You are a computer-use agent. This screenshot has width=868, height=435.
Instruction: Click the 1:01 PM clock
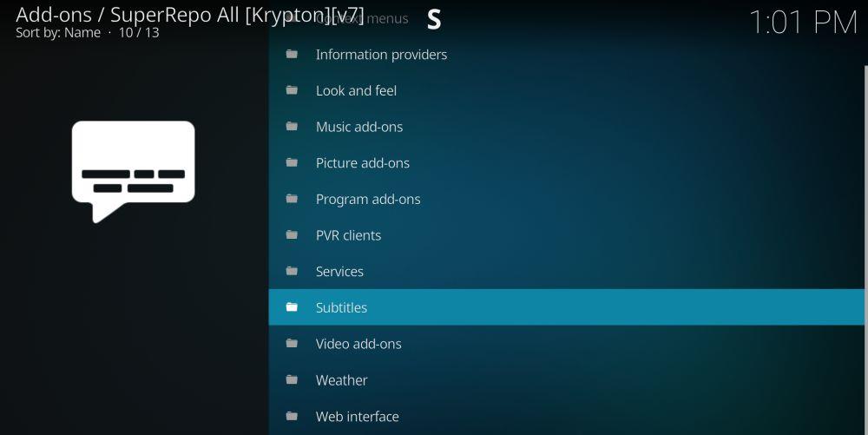[803, 23]
